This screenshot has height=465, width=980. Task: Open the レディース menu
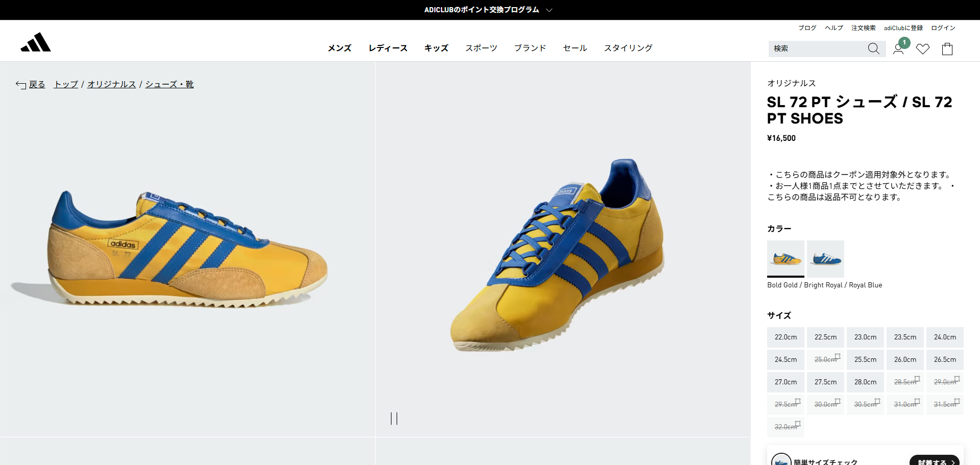click(388, 48)
